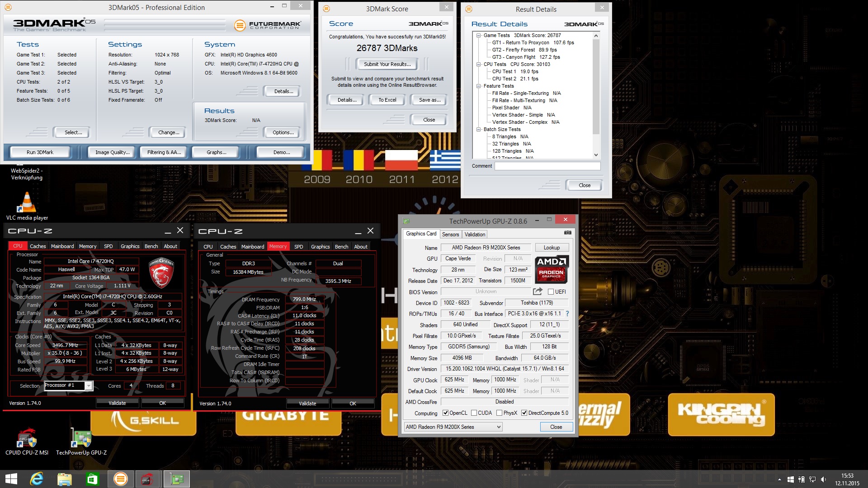Open WebSpider2 Verknüpfung desktop shortcut
The height and width of the screenshot is (488, 868).
point(27,173)
